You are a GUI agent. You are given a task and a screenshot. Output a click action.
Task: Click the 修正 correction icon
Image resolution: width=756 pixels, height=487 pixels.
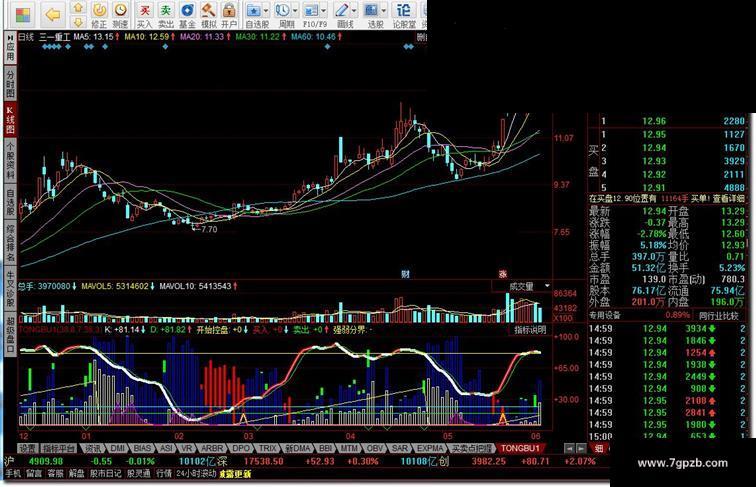pyautogui.click(x=99, y=10)
